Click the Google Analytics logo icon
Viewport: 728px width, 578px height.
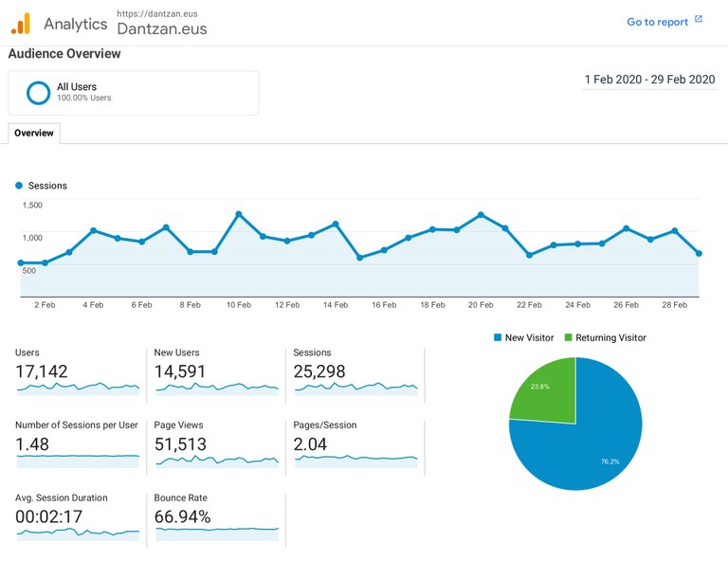(x=21, y=24)
